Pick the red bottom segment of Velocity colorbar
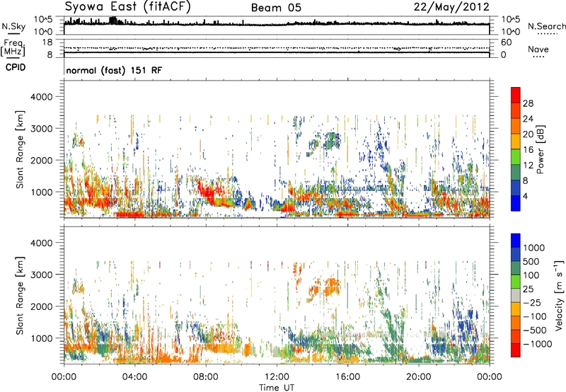Screen dimensions: 566x392 coord(516,350)
